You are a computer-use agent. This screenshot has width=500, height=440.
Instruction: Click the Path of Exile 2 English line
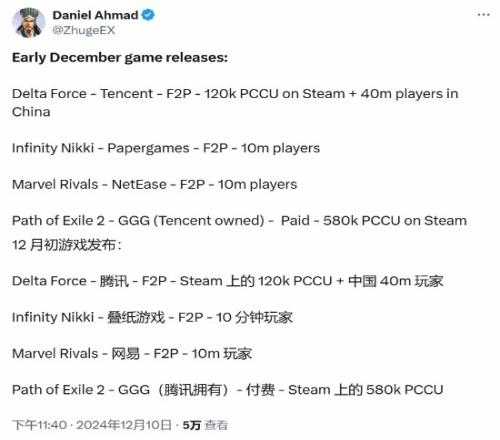click(239, 221)
